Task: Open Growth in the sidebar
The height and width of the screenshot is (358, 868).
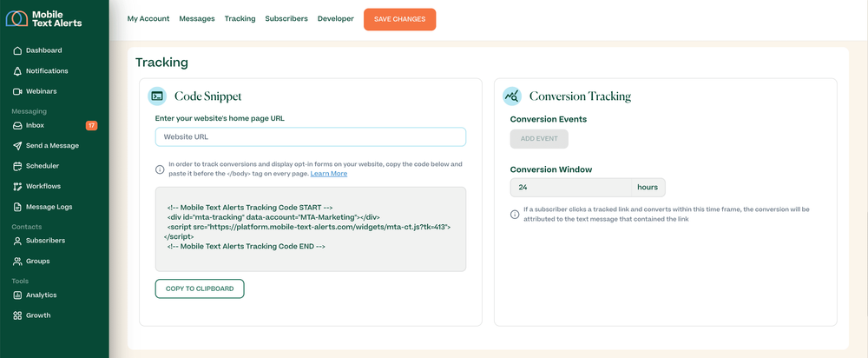Action: pos(38,315)
